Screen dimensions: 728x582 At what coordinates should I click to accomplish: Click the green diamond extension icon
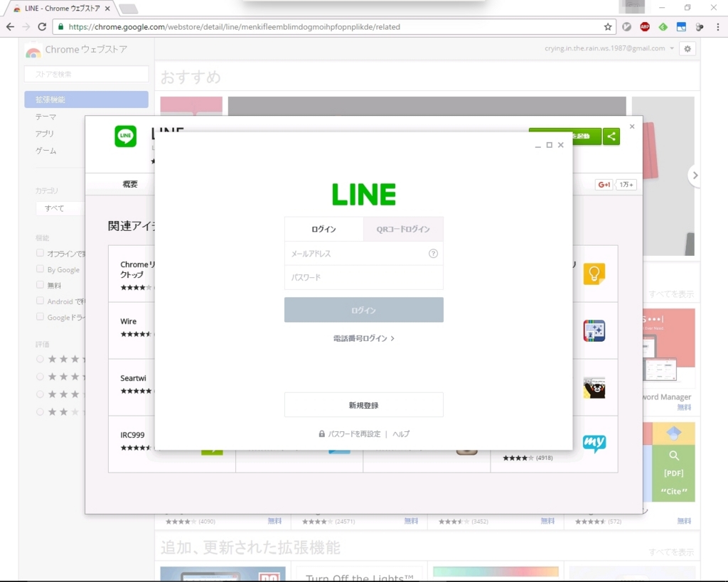pos(663,27)
